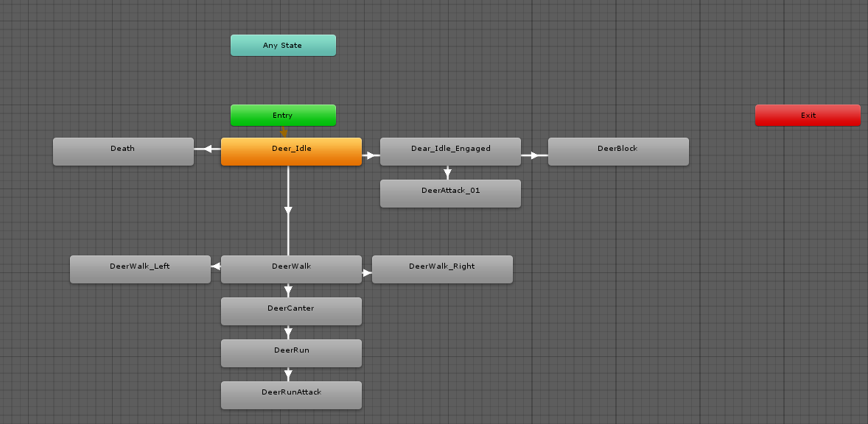This screenshot has width=868, height=424.
Task: Select the transition arrow from Deer_Idle to DeerWalk
Action: point(288,210)
